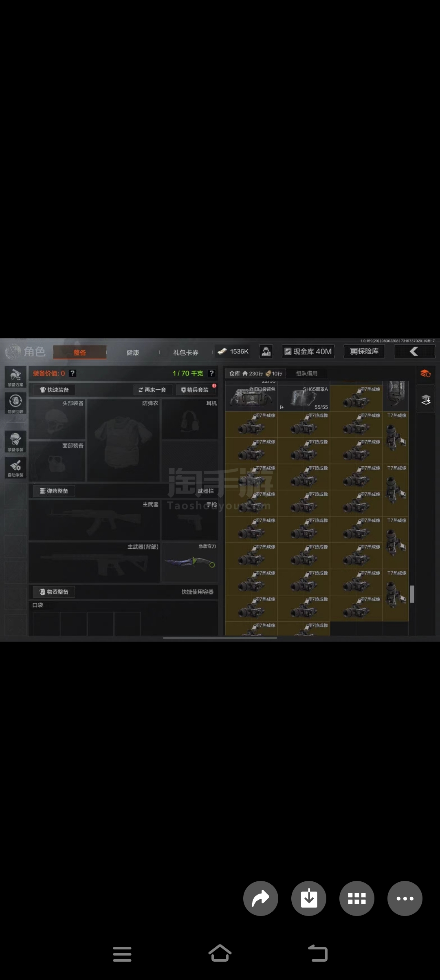This screenshot has width=440, height=980.
Task: Select the 组队借用 tab
Action: [x=307, y=373]
